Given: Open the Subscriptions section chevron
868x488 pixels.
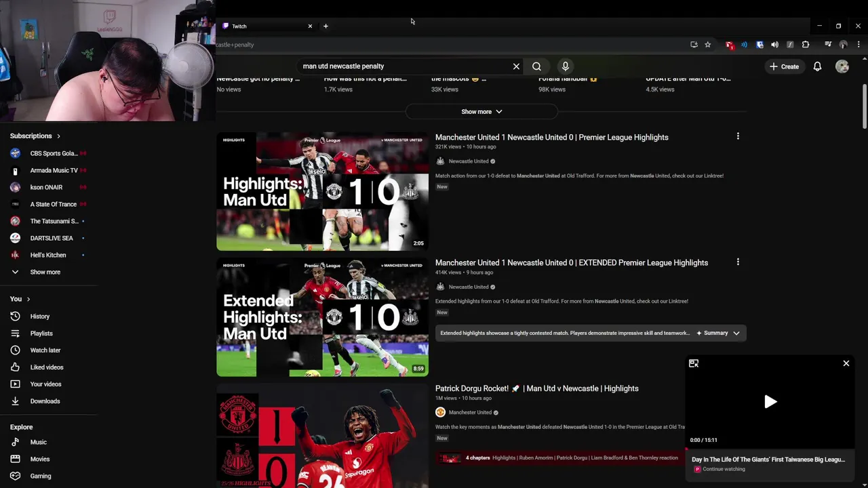Looking at the screenshot, I should [58, 136].
